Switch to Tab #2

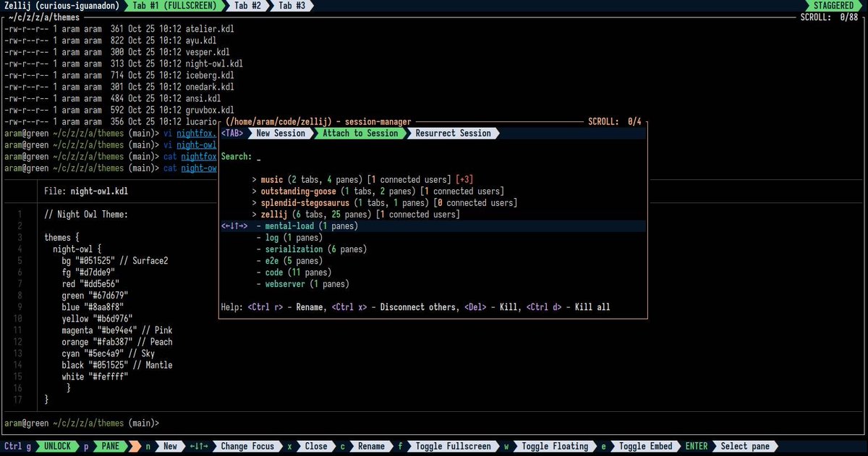pos(247,5)
